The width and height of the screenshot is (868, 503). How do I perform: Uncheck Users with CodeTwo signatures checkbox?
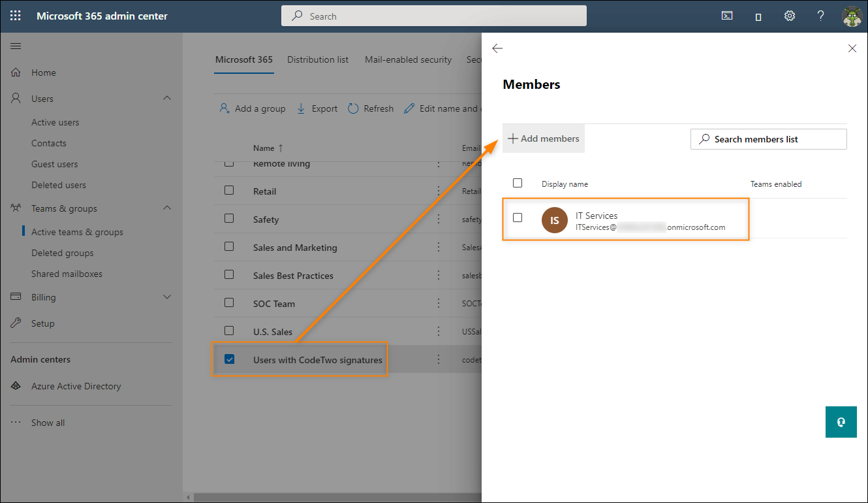pyautogui.click(x=229, y=359)
